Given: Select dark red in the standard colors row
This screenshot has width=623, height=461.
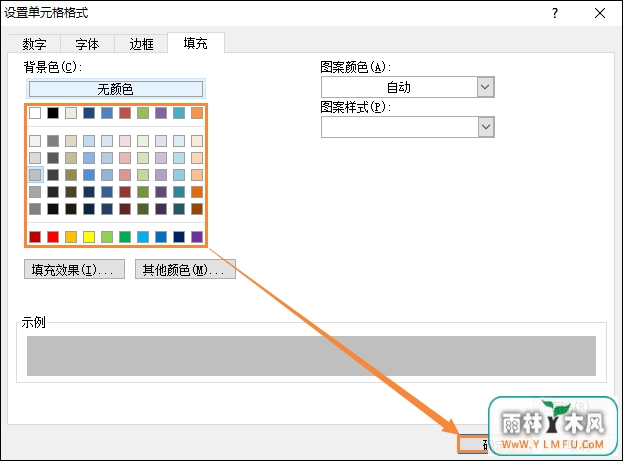Looking at the screenshot, I should click(35, 237).
